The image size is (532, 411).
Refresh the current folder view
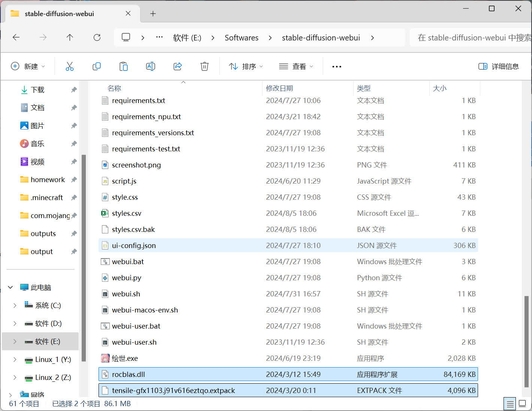point(97,37)
